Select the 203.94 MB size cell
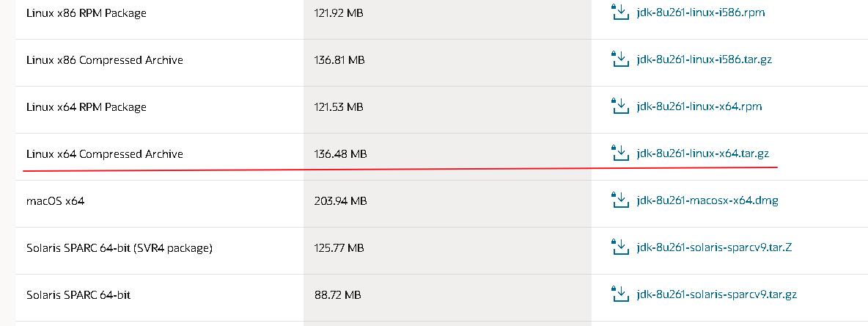This screenshot has height=326, width=868. (340, 200)
